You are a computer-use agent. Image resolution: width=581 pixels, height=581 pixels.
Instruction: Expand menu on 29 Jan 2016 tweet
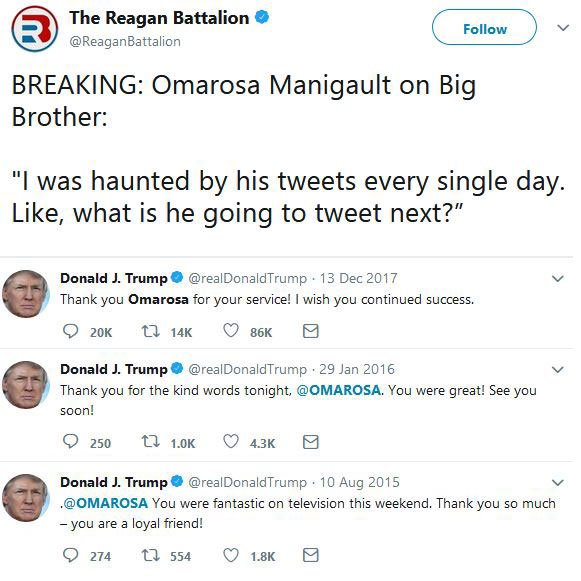coord(558,369)
